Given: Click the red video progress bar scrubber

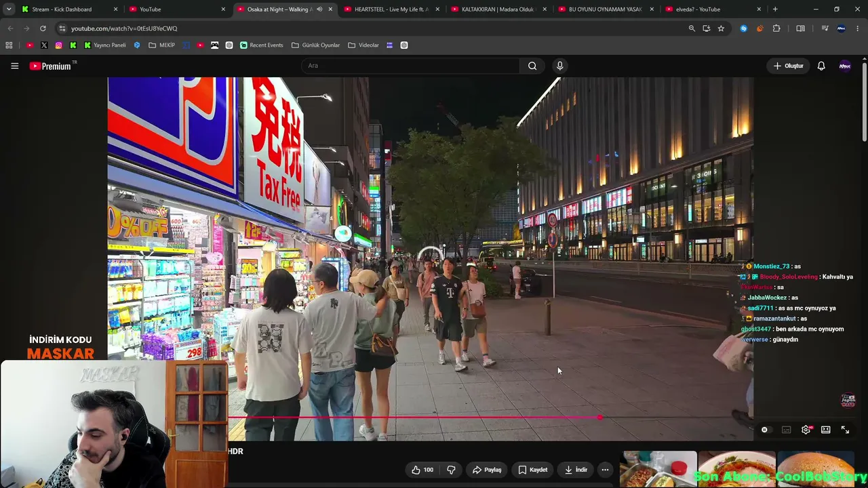Looking at the screenshot, I should click(x=599, y=418).
